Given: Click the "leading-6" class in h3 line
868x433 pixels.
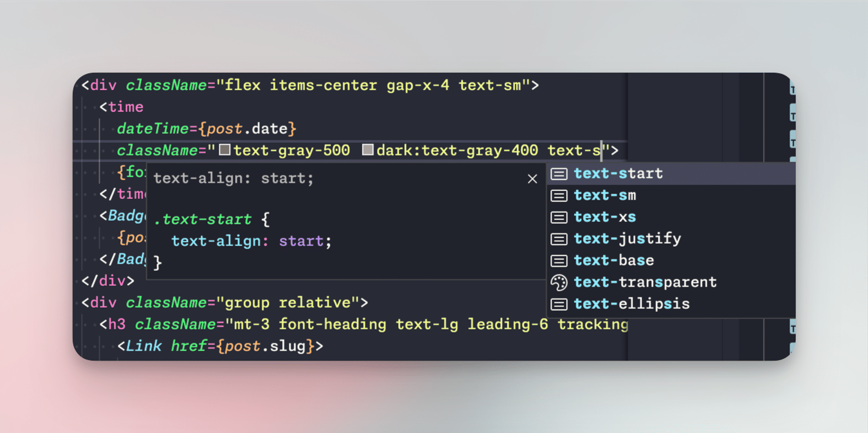Looking at the screenshot, I should click(508, 325).
